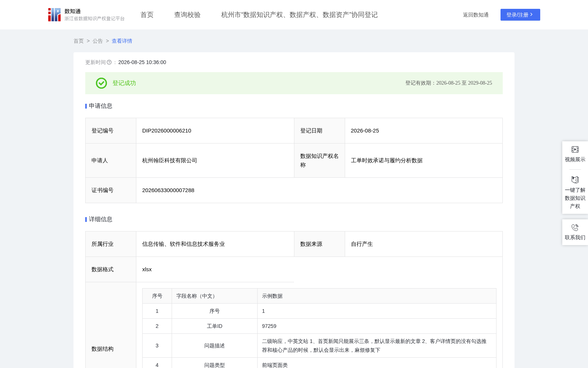The image size is (588, 368).
Task: Click the 证书编号 label cell
Action: tap(111, 190)
